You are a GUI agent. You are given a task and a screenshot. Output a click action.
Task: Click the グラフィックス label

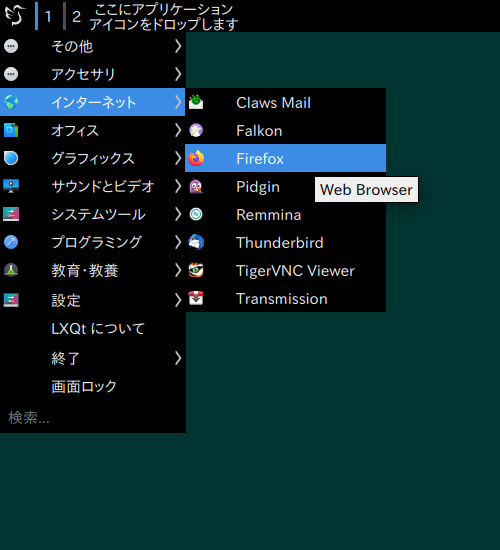93,158
